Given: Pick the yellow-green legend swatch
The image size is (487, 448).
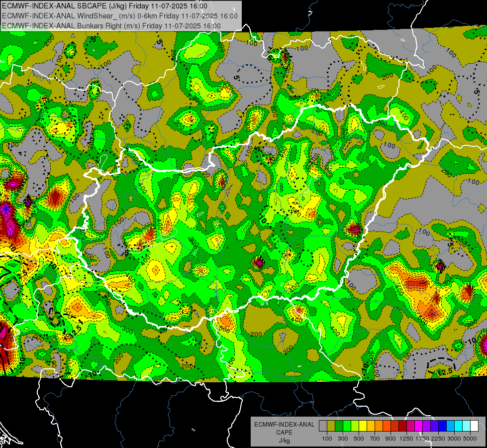Looking at the screenshot, I should pos(355,426).
